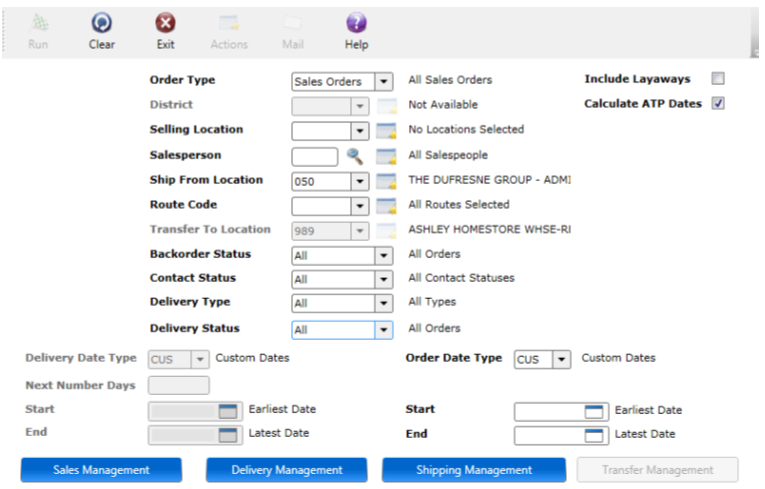Open the purple Help icon
Viewport: 765px width, 489px height.
(356, 23)
